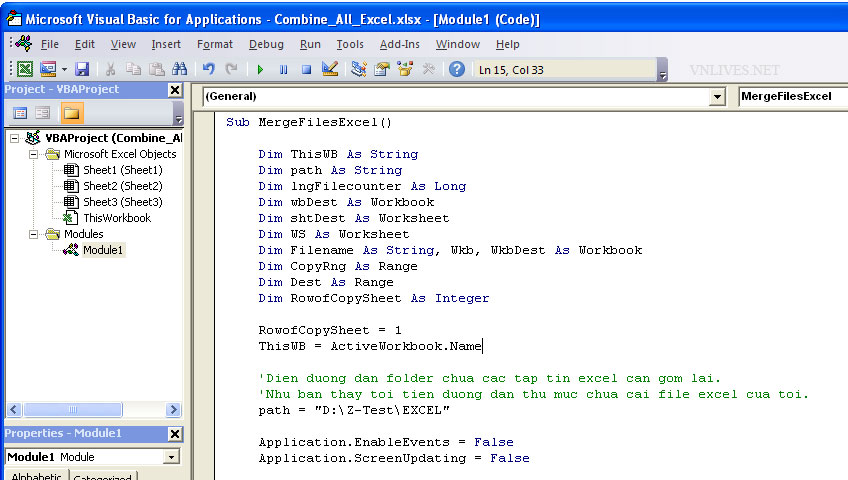Viewport: 848px width, 480px height.
Task: Select Module1 in project tree
Action: tap(103, 250)
